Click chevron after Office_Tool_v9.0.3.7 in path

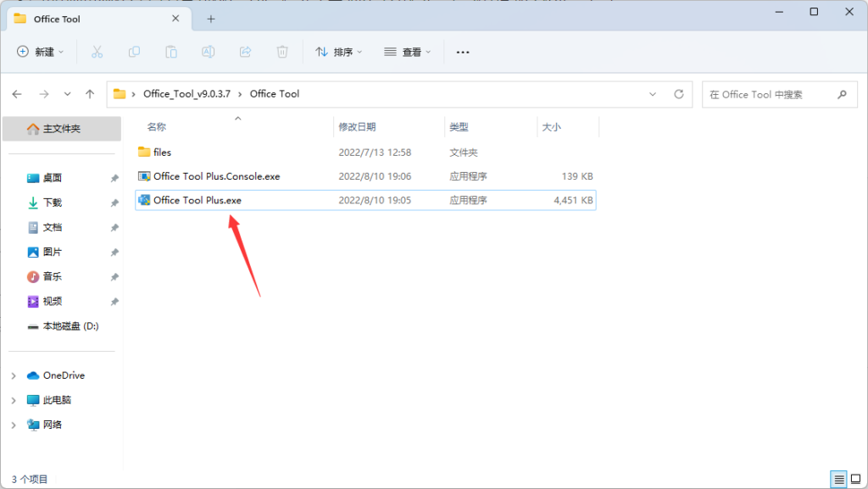tap(240, 95)
